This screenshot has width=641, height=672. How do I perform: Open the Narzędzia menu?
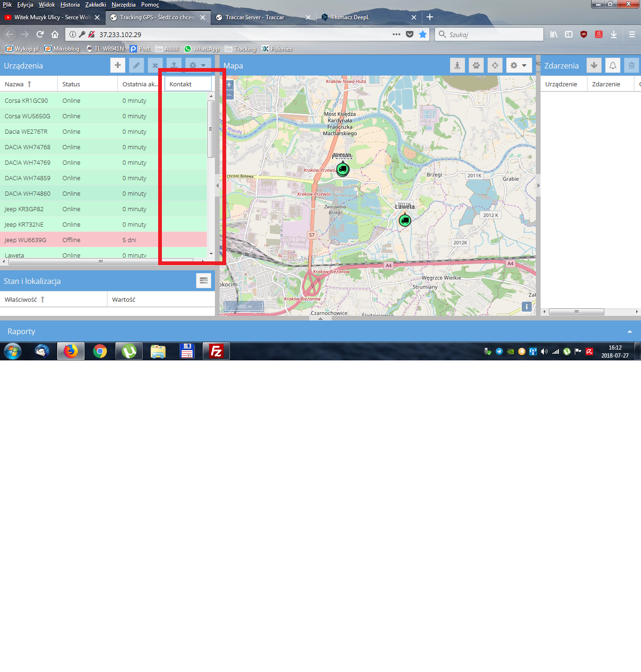click(x=123, y=5)
